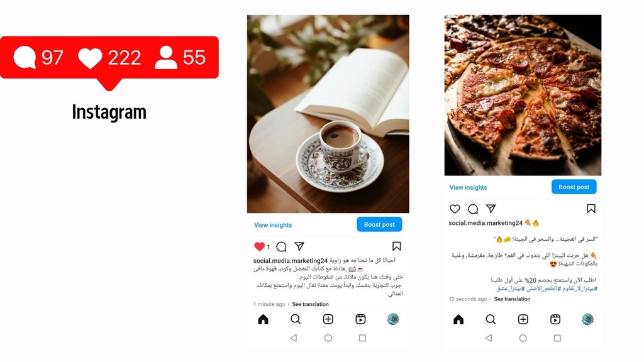Screen dimensions: 644x362
Task: Share the coffee post via paper plane
Action: pos(299,246)
